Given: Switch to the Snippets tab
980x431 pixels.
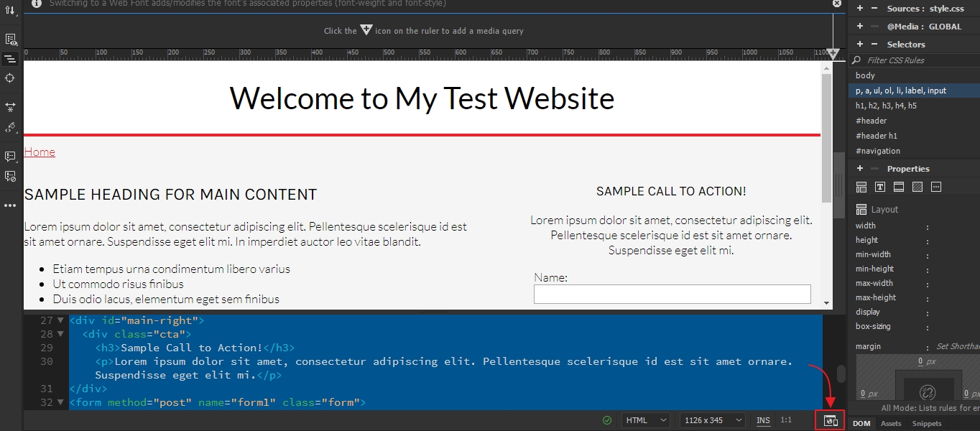Looking at the screenshot, I should pyautogui.click(x=926, y=424).
